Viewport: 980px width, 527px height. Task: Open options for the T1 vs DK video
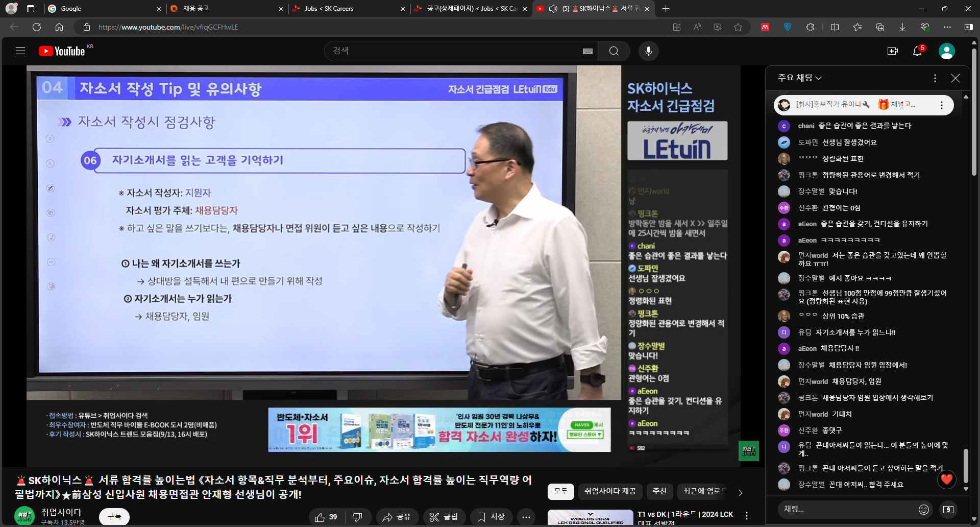(747, 516)
